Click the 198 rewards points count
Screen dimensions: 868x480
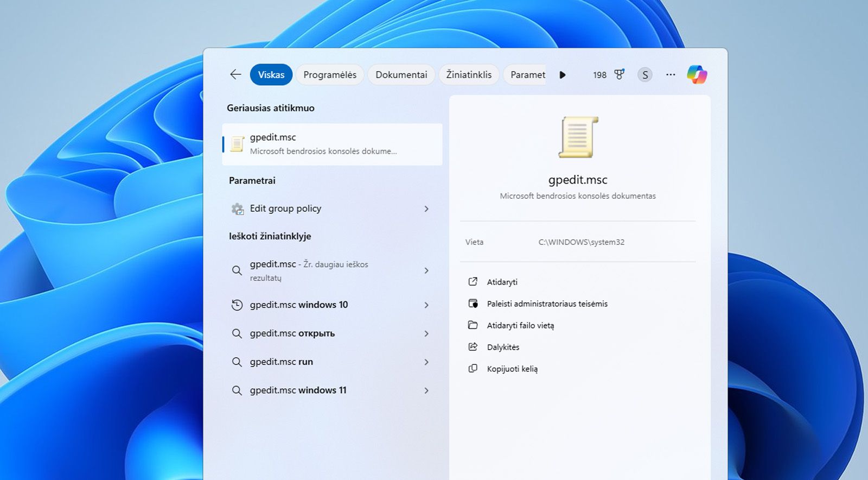click(599, 75)
